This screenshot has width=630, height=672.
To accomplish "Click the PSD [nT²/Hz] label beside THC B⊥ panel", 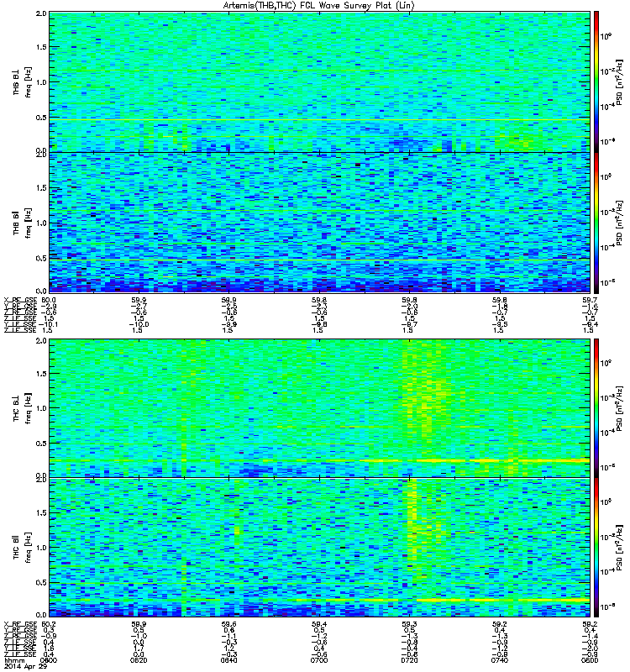I will (619, 408).
